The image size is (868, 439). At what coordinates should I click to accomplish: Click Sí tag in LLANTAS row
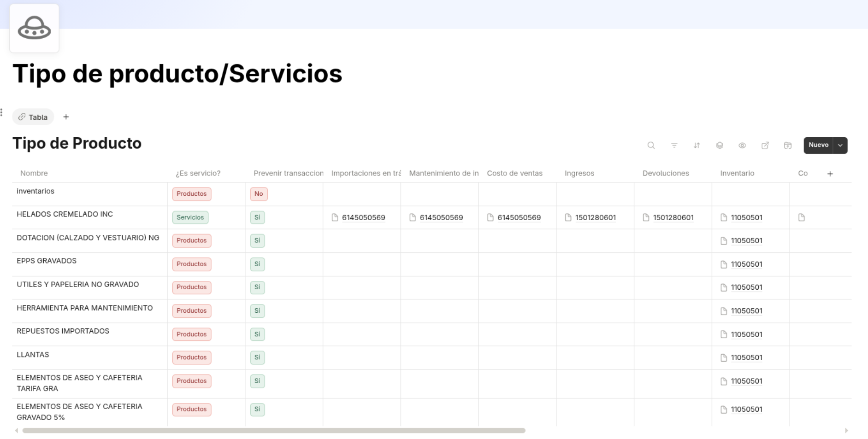click(257, 357)
